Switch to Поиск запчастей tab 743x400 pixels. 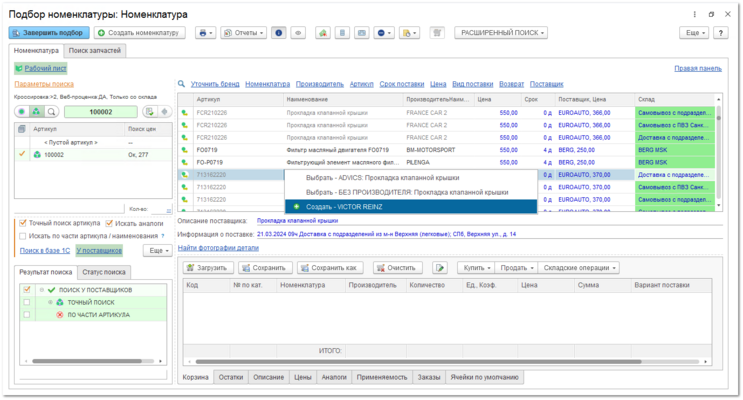tap(95, 50)
